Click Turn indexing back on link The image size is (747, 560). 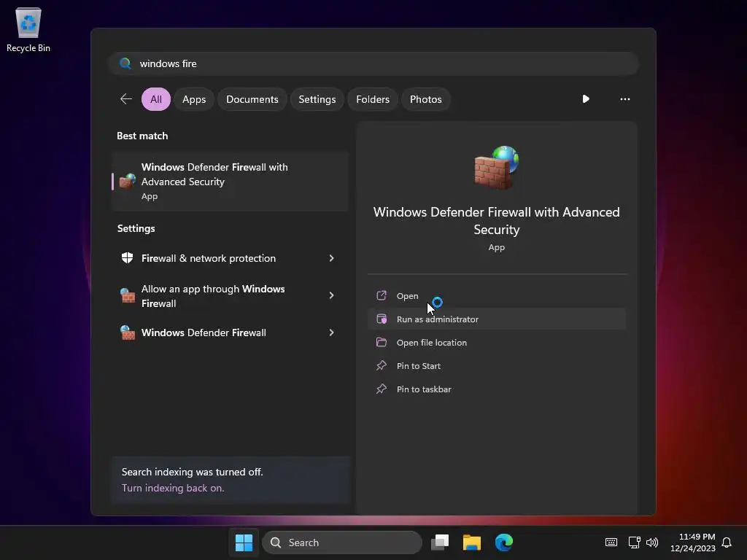pos(172,488)
